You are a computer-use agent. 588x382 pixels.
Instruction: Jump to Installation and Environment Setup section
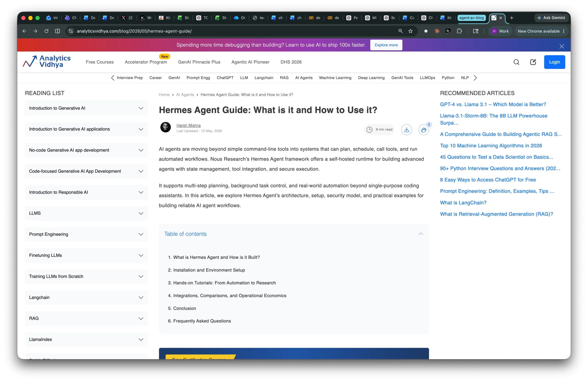209,270
